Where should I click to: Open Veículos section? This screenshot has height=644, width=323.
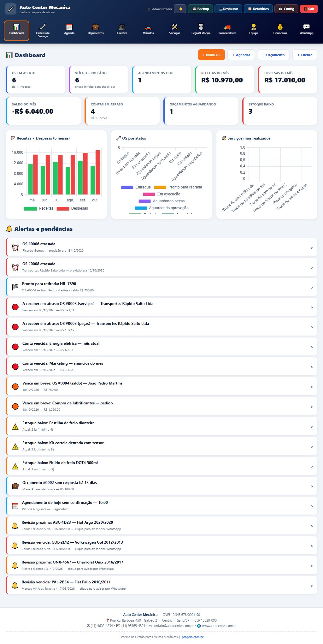[148, 31]
